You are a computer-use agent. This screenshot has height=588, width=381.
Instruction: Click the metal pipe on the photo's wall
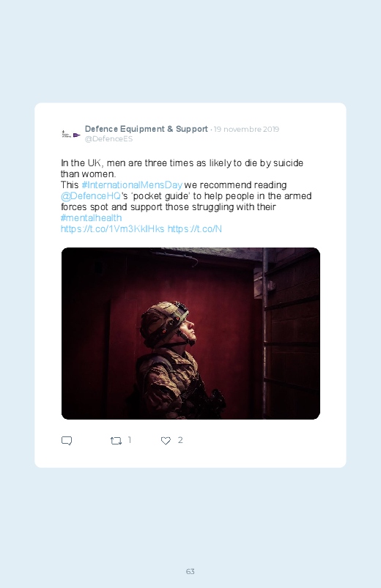265,332
